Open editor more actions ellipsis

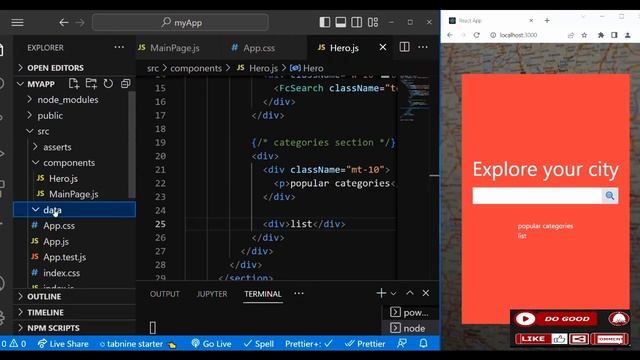(x=423, y=47)
